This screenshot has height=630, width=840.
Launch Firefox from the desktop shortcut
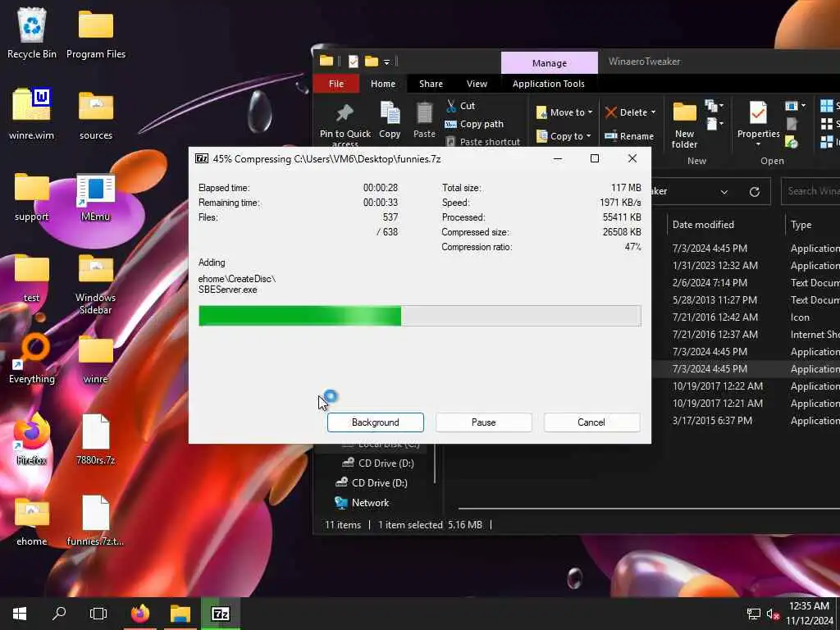point(32,440)
